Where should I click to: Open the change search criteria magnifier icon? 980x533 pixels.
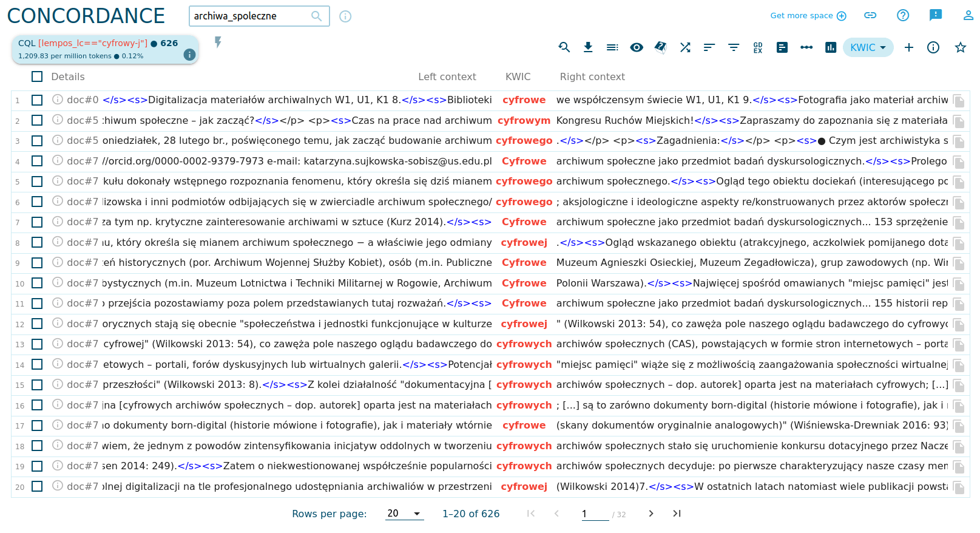point(564,47)
